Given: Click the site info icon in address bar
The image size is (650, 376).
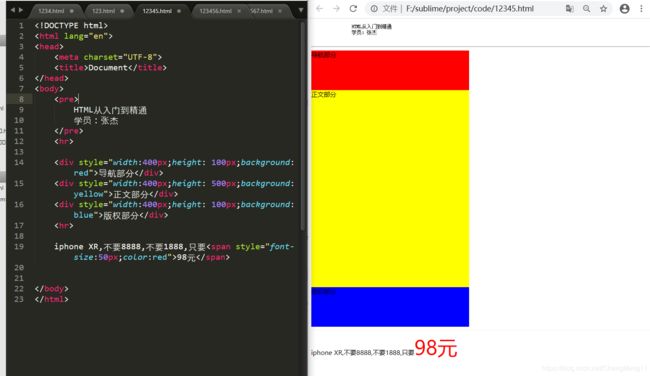Looking at the screenshot, I should point(374,8).
